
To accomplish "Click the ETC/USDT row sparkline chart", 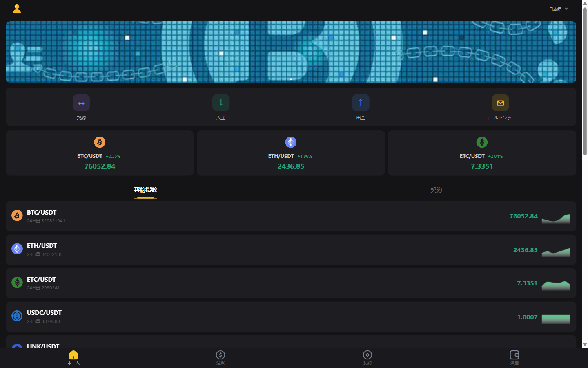I will [x=556, y=286].
